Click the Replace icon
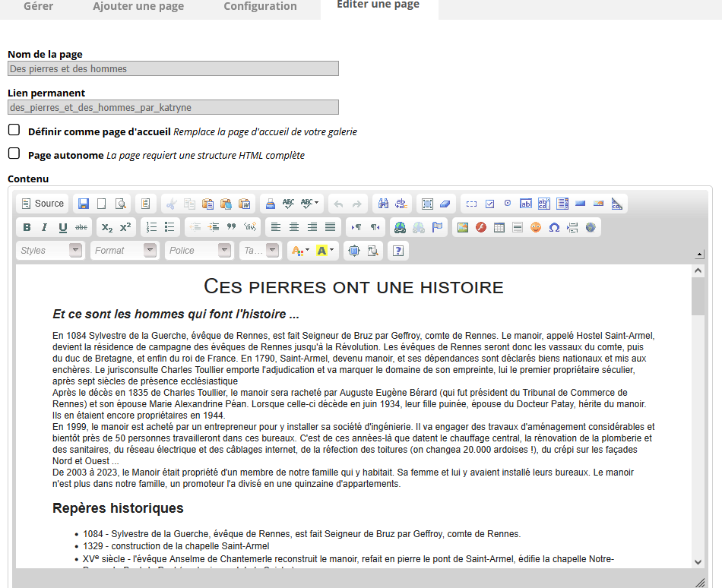This screenshot has width=722, height=588. [401, 204]
